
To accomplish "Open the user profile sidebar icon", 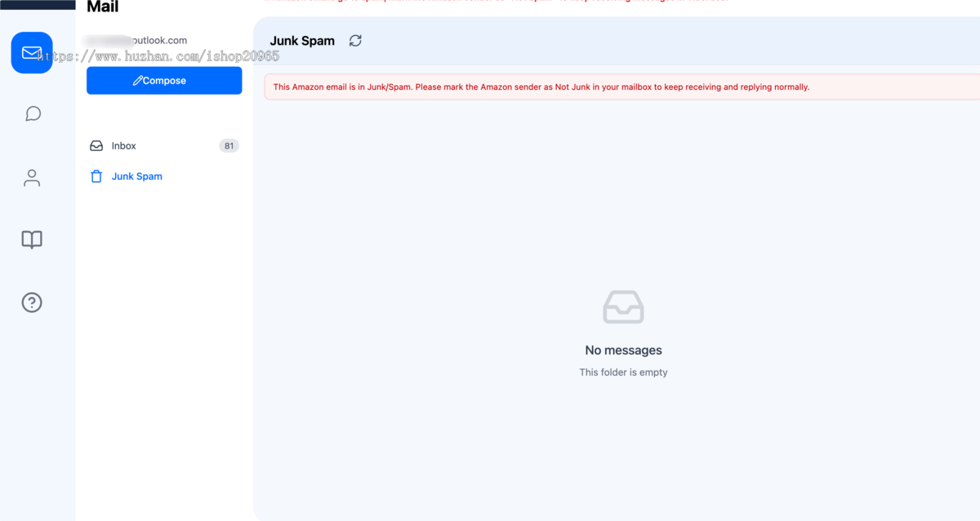I will point(32,177).
